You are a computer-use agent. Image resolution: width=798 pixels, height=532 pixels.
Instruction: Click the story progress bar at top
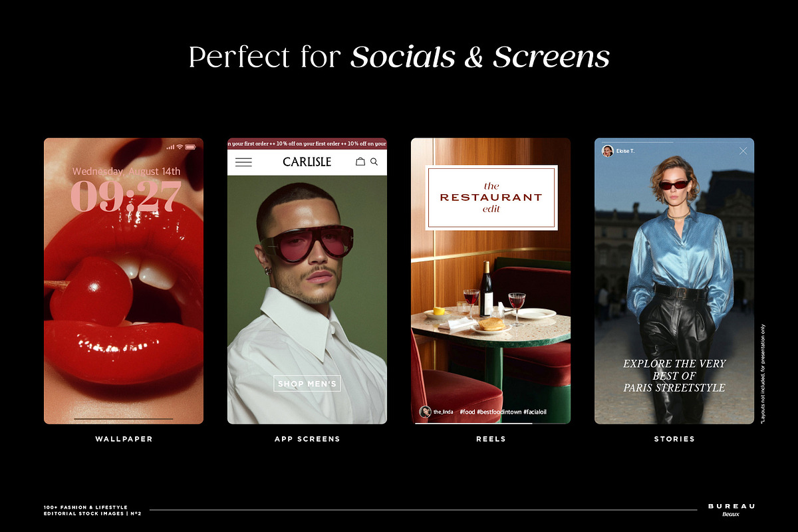[674, 142]
